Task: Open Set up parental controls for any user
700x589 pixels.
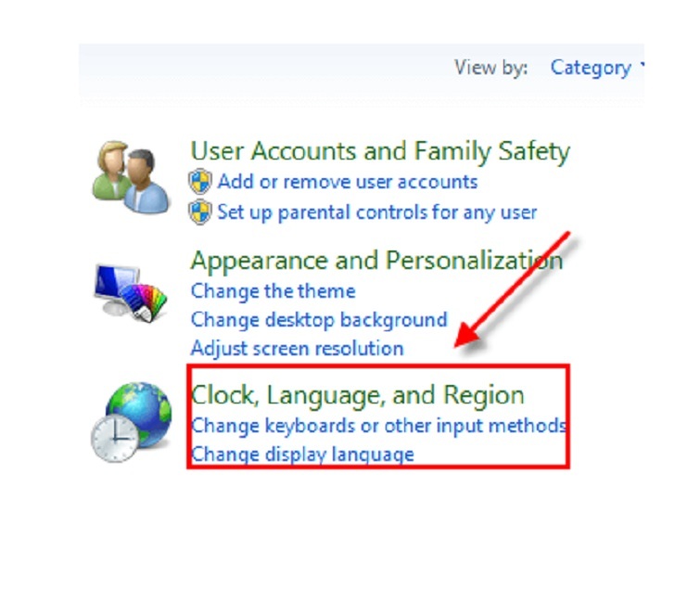Action: point(376,212)
